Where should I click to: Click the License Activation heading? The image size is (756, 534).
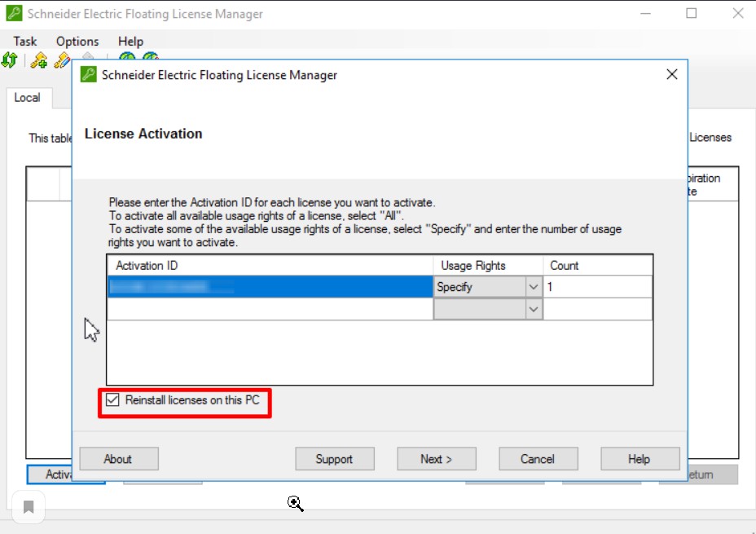point(143,134)
